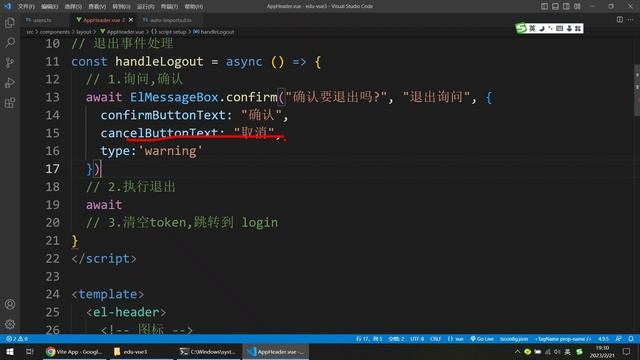Change the UTF-8 file encoding
640x360 pixels.
tap(417, 339)
